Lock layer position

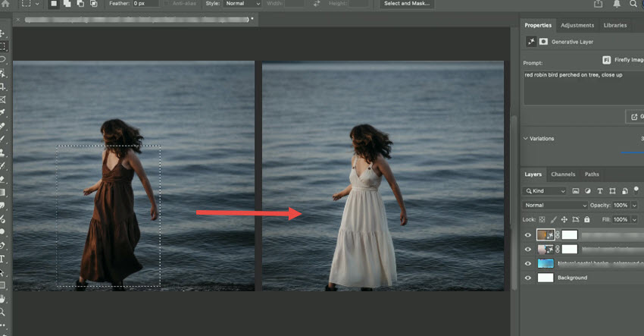click(x=564, y=220)
